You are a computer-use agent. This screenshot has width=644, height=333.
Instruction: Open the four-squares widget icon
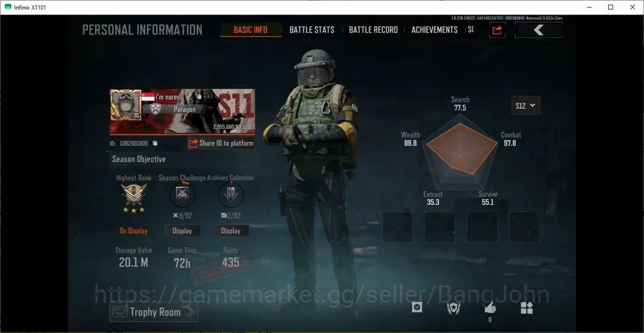(526, 308)
